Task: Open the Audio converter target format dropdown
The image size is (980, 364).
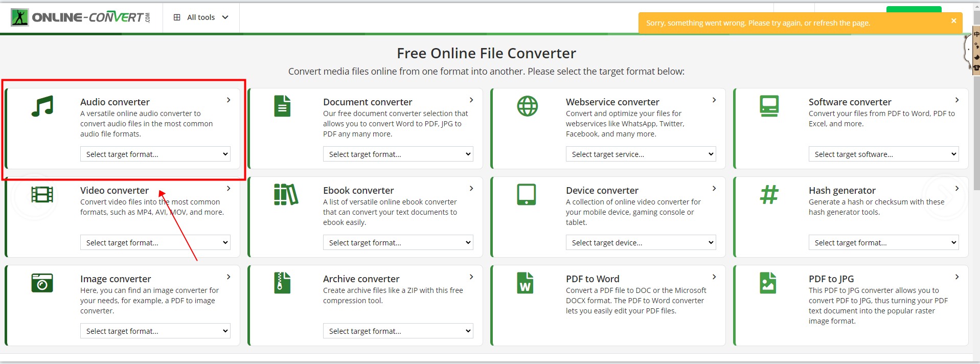Action: coord(155,154)
